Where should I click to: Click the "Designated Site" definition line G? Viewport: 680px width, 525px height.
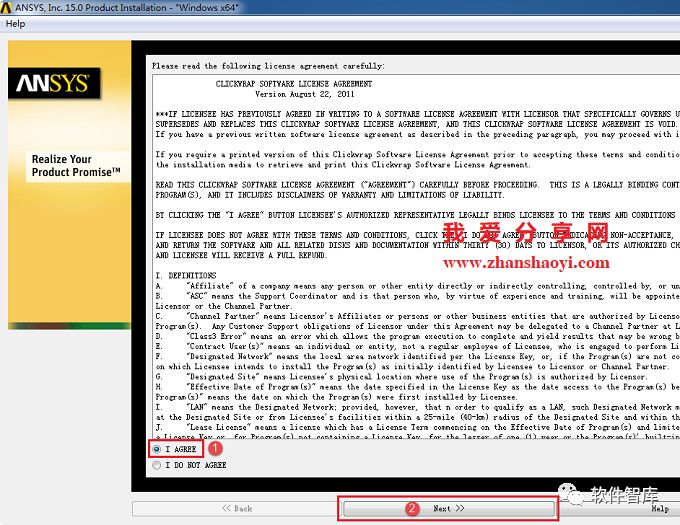[401, 376]
